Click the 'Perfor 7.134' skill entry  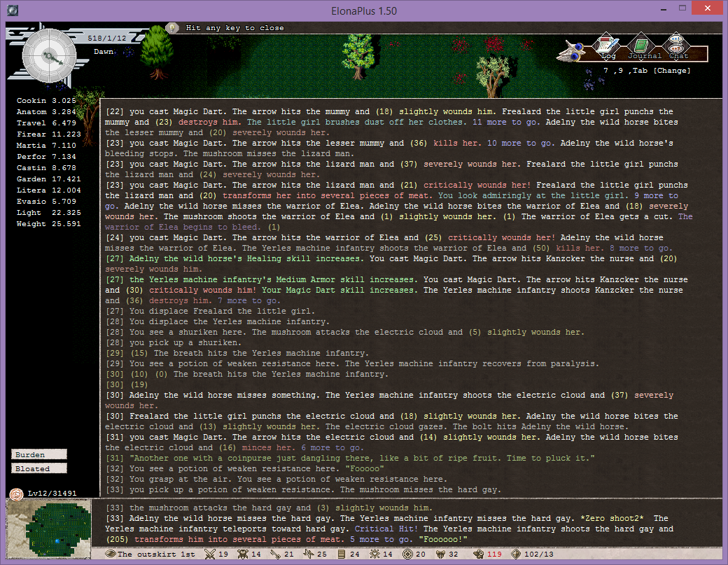point(46,156)
